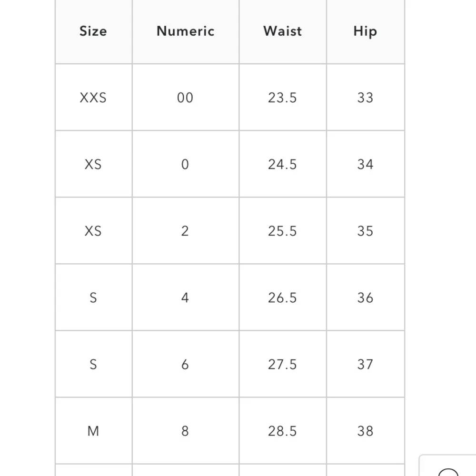
Task: Click the hip value 33
Action: tap(365, 98)
